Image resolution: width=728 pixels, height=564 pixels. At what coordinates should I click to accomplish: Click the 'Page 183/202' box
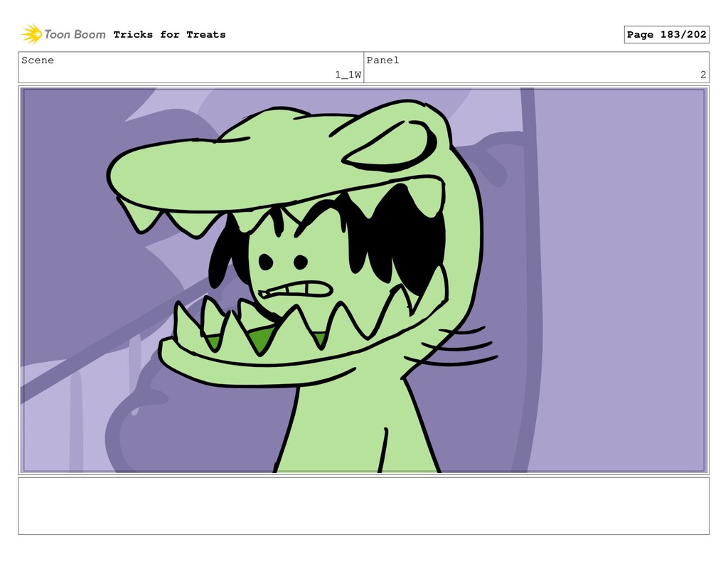(x=666, y=34)
